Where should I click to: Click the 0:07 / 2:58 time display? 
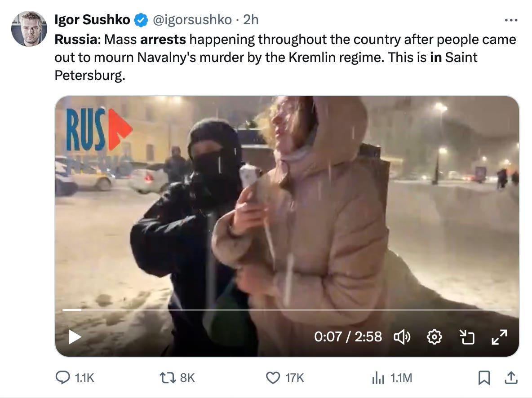[348, 337]
